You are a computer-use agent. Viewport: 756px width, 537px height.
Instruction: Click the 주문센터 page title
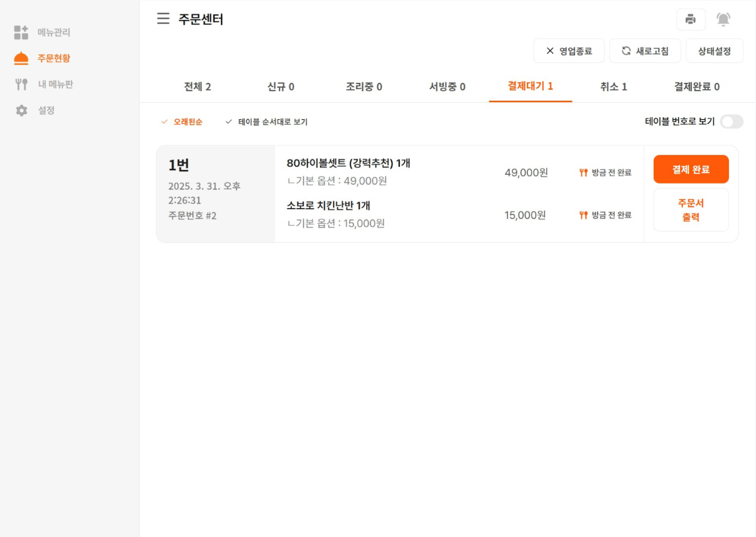coord(201,19)
